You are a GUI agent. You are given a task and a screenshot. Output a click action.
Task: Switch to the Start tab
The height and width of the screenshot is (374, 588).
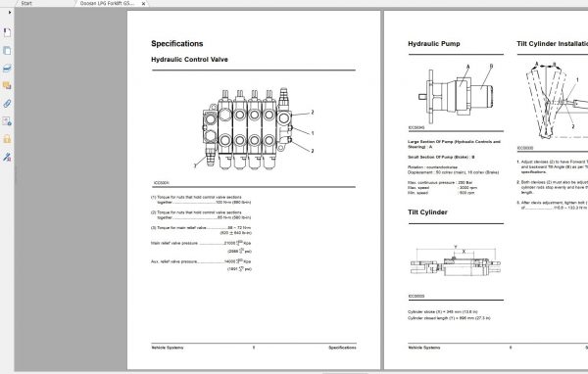click(26, 3)
